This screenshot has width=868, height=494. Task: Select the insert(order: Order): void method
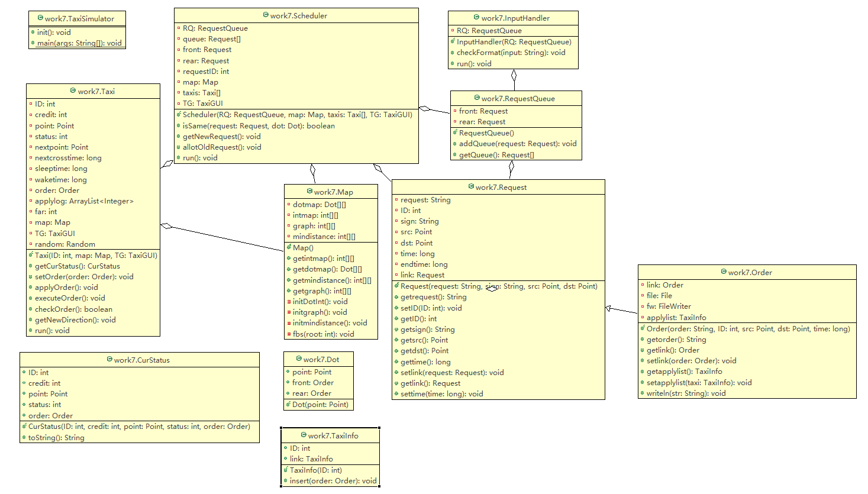[333, 481]
